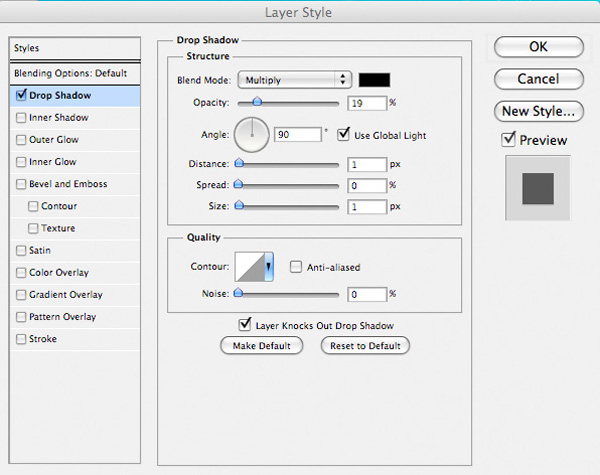Open the Satin settings row

point(75,251)
